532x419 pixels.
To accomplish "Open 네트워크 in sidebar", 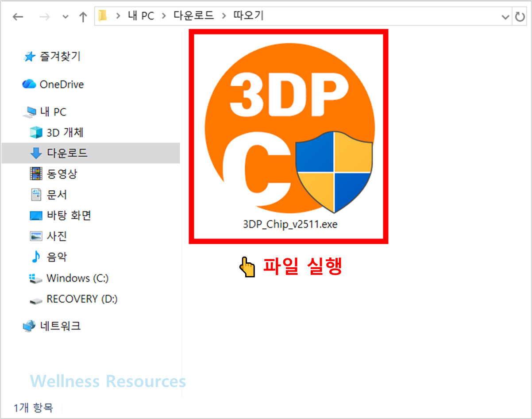I will tap(61, 326).
